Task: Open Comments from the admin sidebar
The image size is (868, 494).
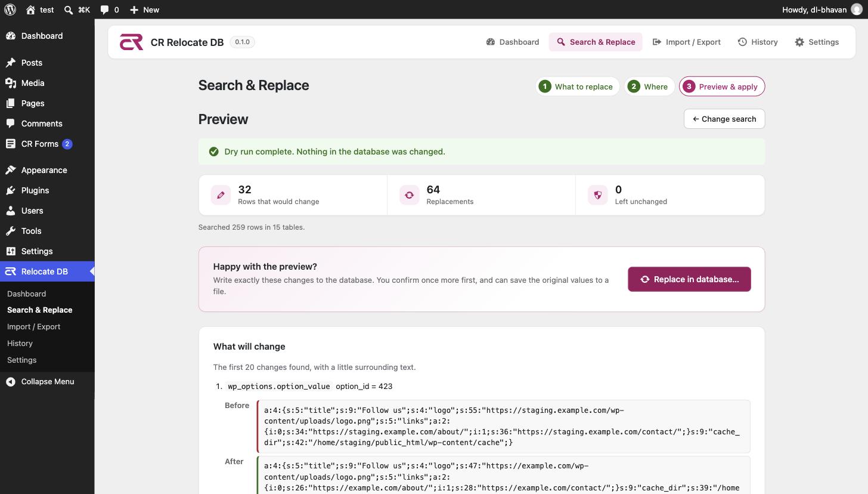Action: click(47, 123)
